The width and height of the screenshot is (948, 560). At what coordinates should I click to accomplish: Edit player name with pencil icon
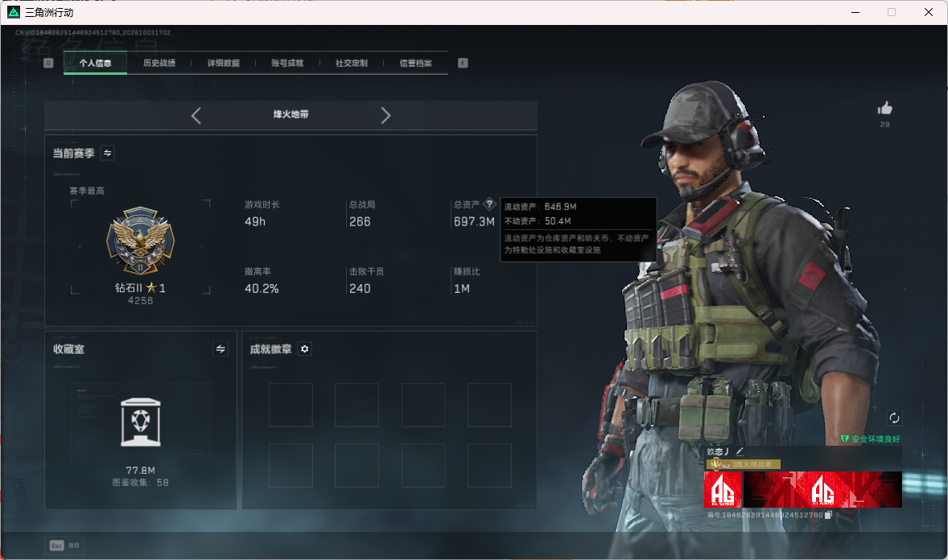tap(740, 451)
